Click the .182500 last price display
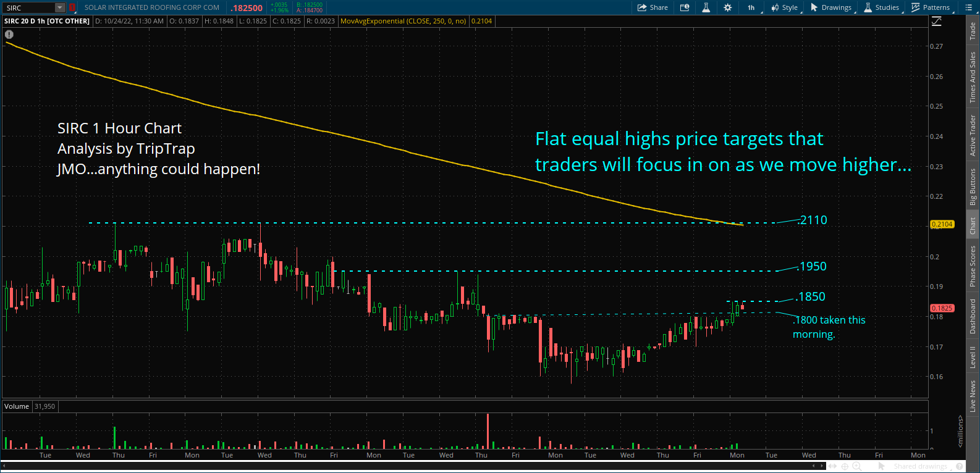The height and width of the screenshot is (473, 980). 247,8
